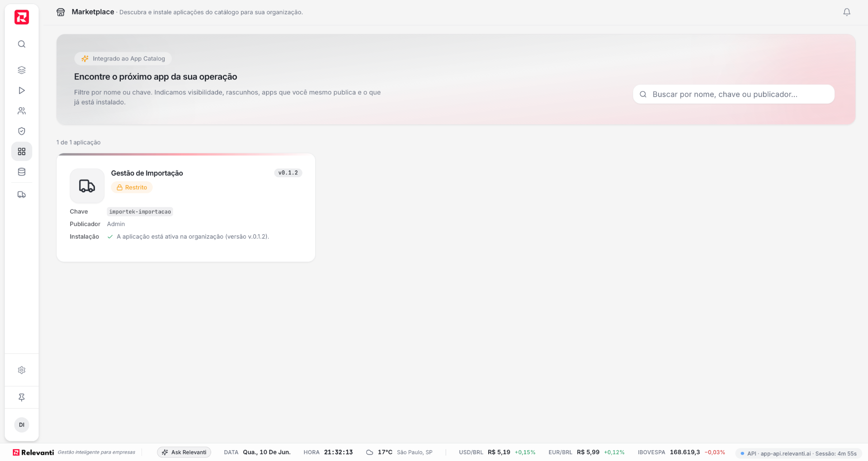Click 'Encontre o próximo app' heading
Image resolution: width=868 pixels, height=461 pixels.
(x=156, y=77)
